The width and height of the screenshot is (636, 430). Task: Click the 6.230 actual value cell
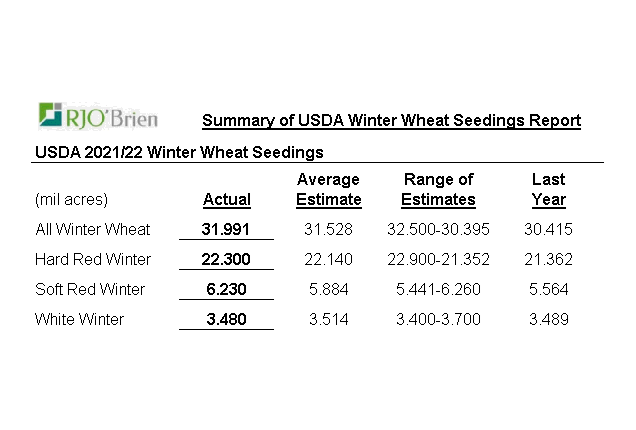pos(226,289)
